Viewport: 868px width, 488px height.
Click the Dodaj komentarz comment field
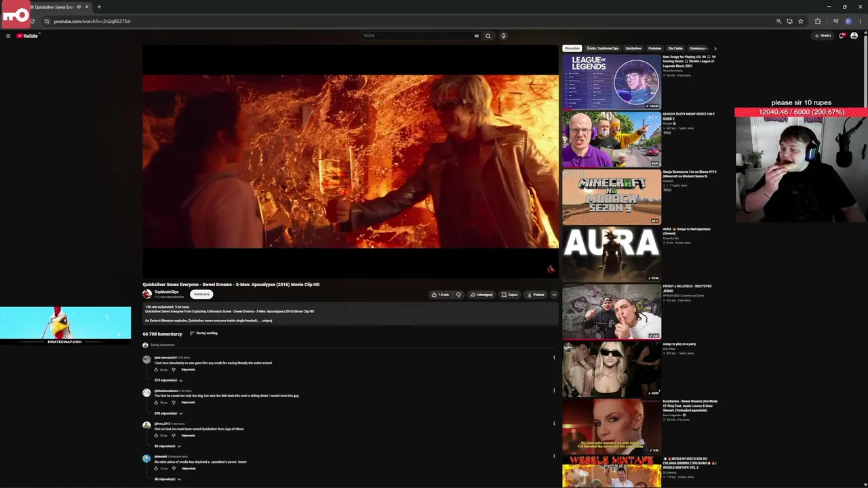click(x=353, y=346)
